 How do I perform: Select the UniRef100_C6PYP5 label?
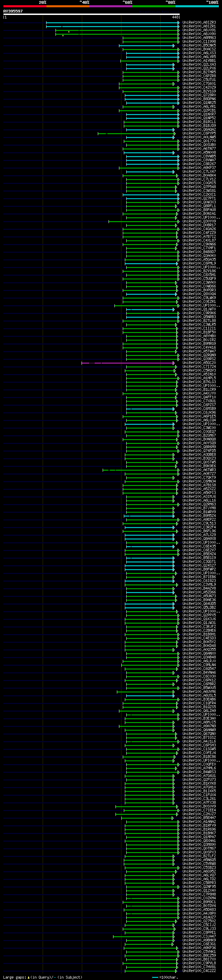199,133
